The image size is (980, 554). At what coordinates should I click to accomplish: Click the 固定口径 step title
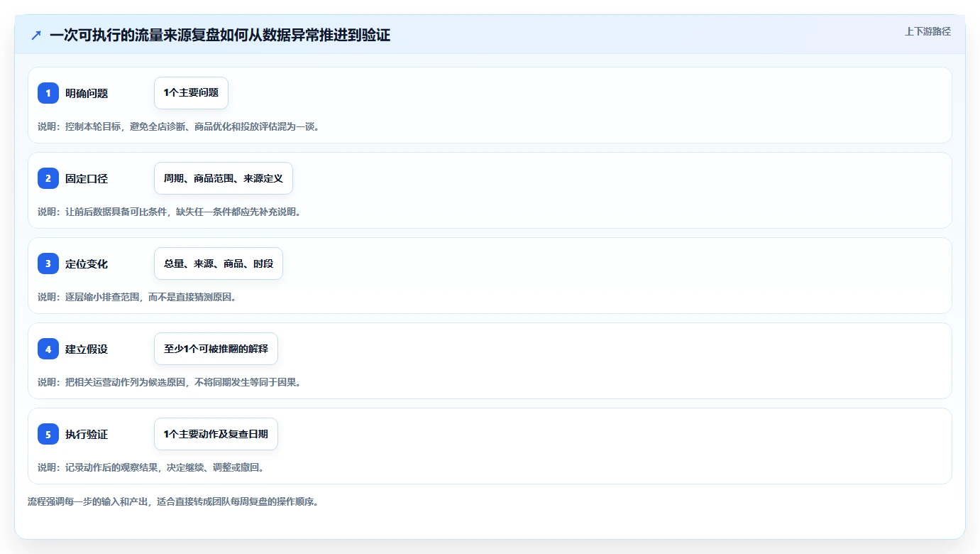pos(87,178)
